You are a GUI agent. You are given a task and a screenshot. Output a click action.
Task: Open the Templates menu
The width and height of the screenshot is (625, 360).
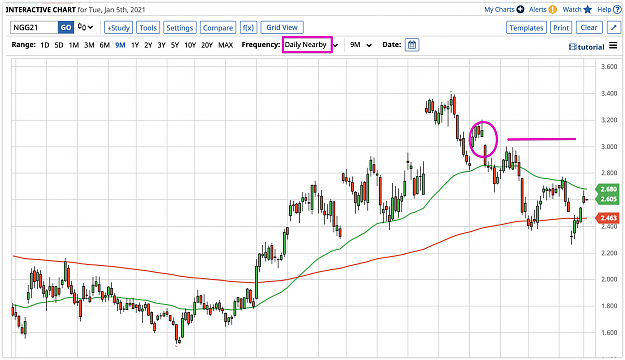[526, 28]
